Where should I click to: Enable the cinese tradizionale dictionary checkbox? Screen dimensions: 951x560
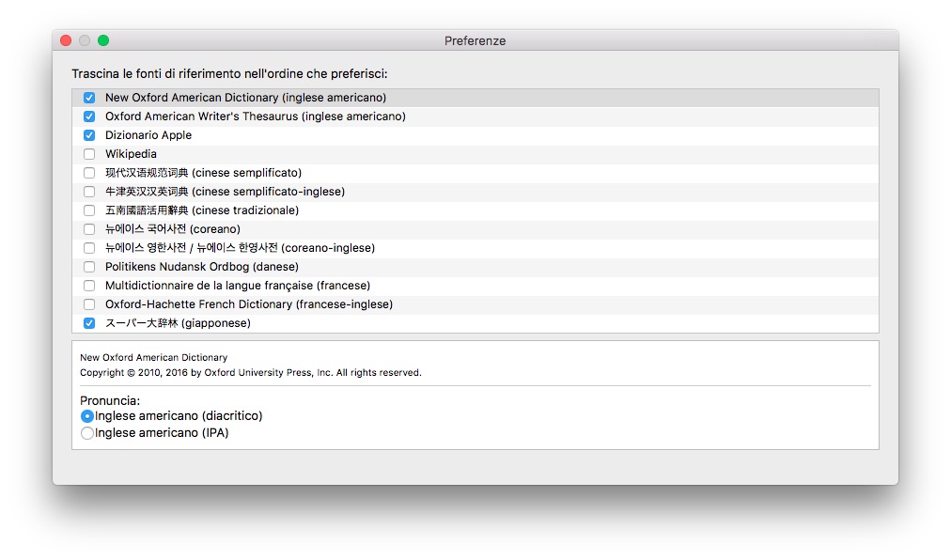(89, 210)
